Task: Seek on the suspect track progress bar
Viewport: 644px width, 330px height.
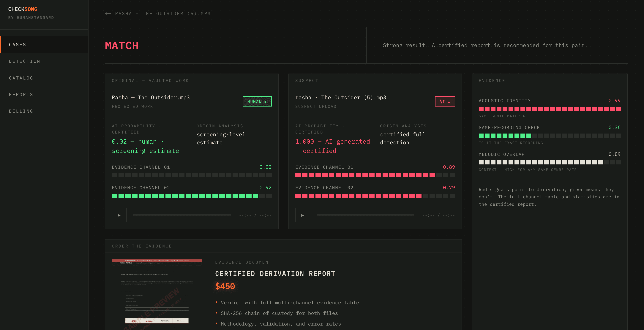Action: (365, 215)
